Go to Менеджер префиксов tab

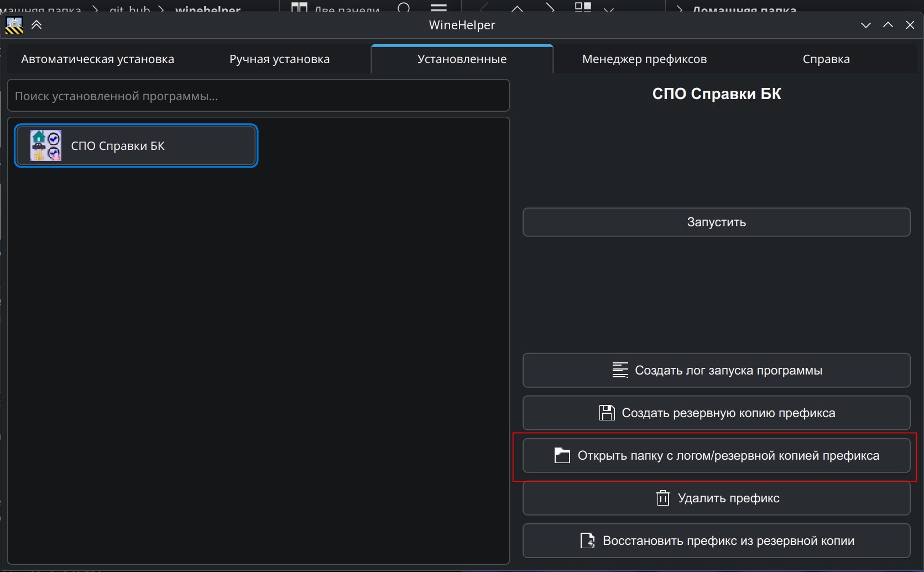point(644,59)
